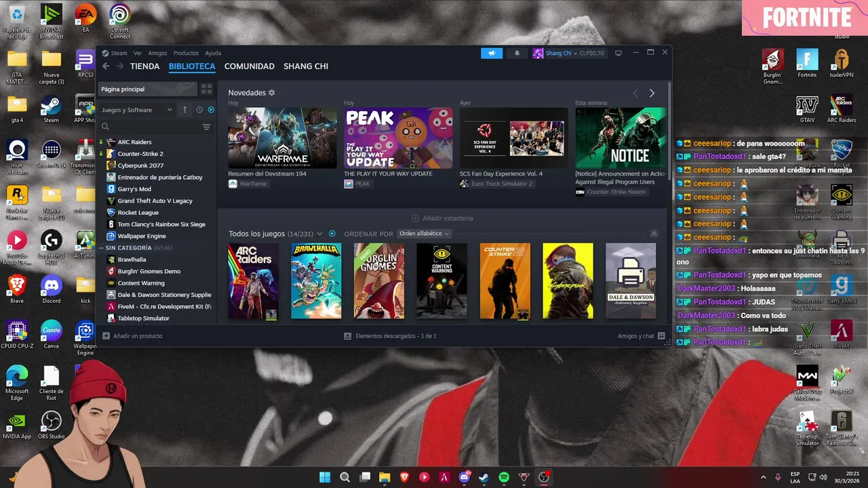Open the Ayuda menu
Viewport: 868px width, 488px height.
(x=213, y=53)
